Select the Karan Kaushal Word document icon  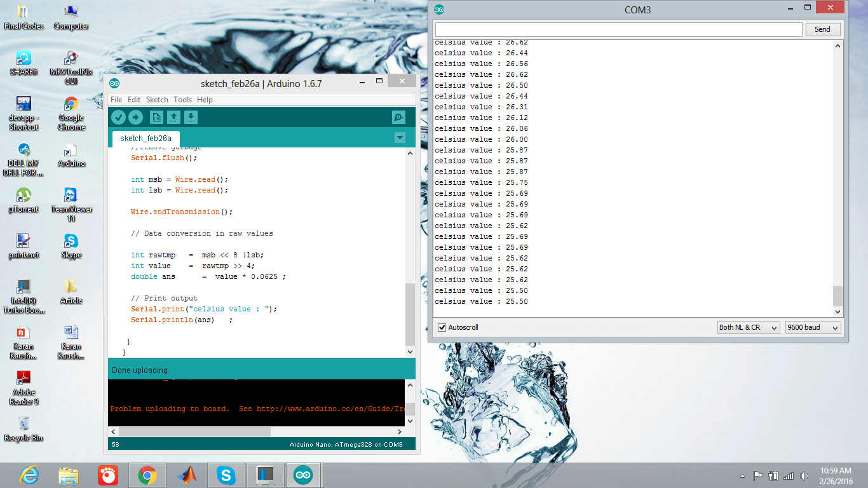click(71, 342)
